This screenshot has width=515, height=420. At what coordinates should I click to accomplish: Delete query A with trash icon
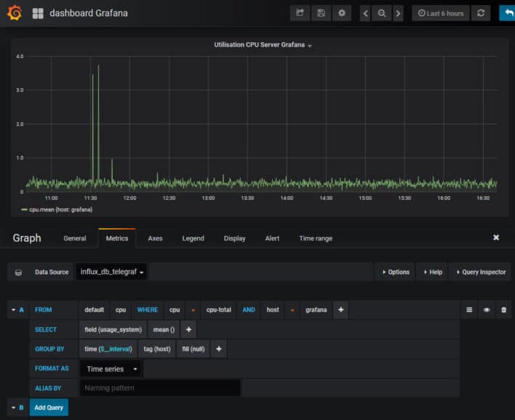pos(503,310)
